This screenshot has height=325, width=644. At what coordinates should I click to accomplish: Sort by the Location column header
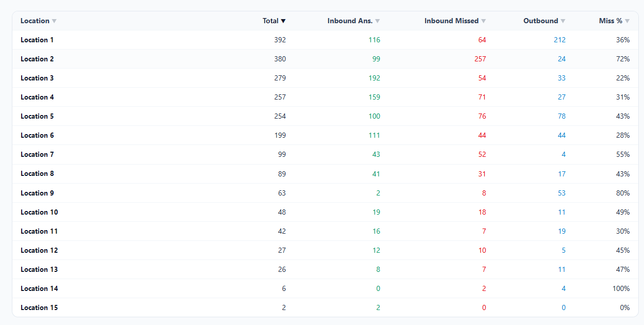tap(39, 21)
